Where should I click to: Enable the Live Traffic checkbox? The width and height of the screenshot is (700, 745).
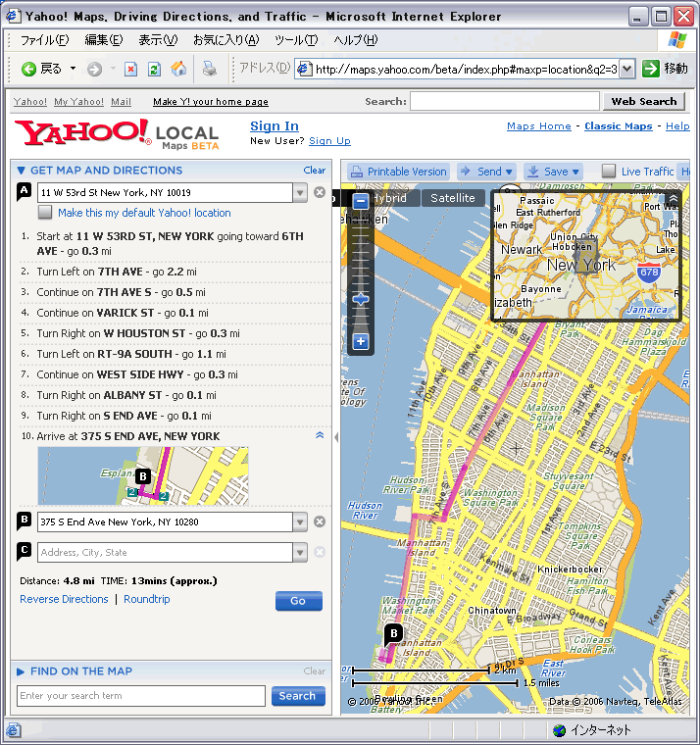pyautogui.click(x=609, y=171)
